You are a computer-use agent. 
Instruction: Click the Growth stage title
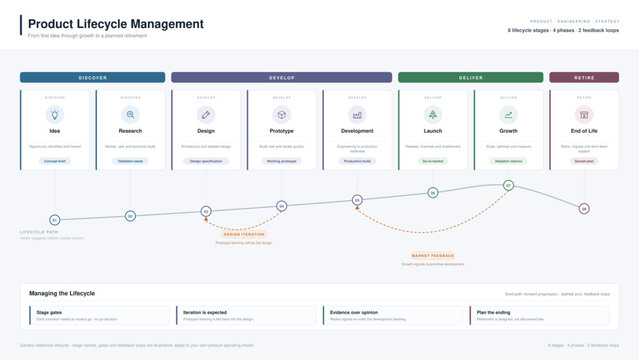509,131
